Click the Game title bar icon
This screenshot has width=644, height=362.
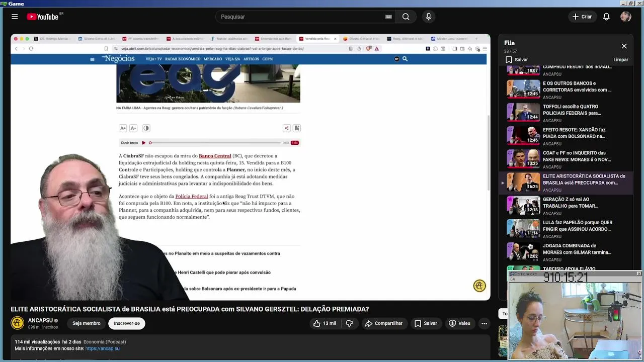pos(4,4)
